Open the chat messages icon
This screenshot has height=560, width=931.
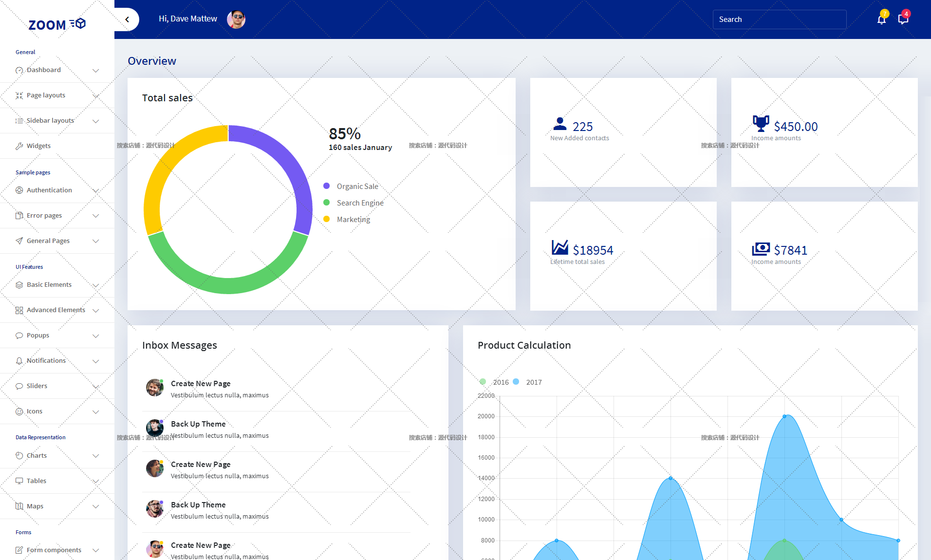903,19
